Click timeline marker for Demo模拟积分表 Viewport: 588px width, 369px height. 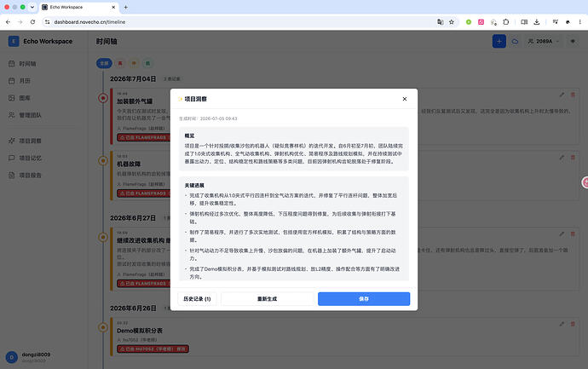click(x=103, y=327)
